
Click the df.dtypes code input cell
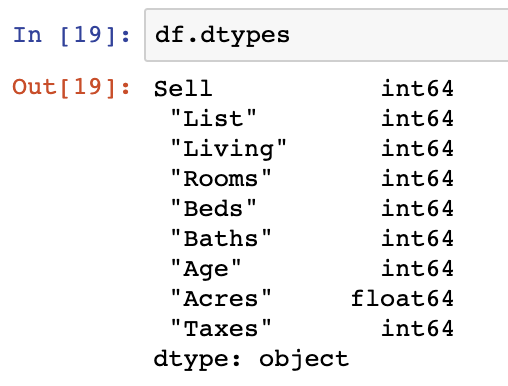[327, 35]
